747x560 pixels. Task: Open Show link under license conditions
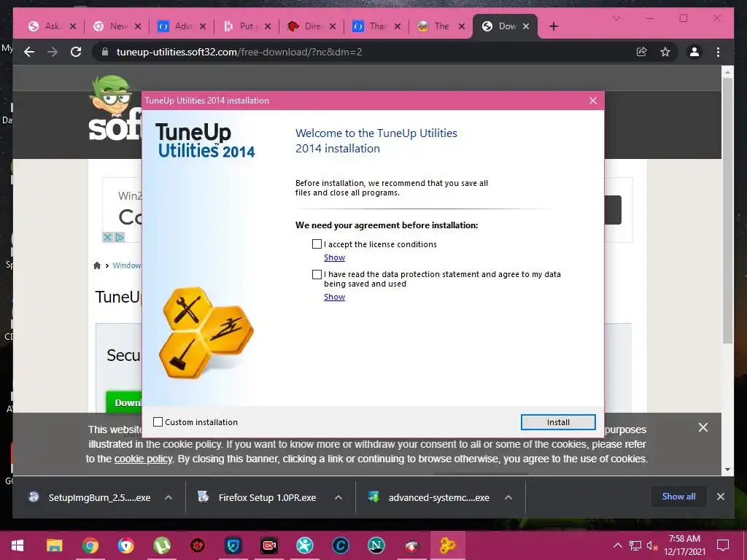pos(334,257)
